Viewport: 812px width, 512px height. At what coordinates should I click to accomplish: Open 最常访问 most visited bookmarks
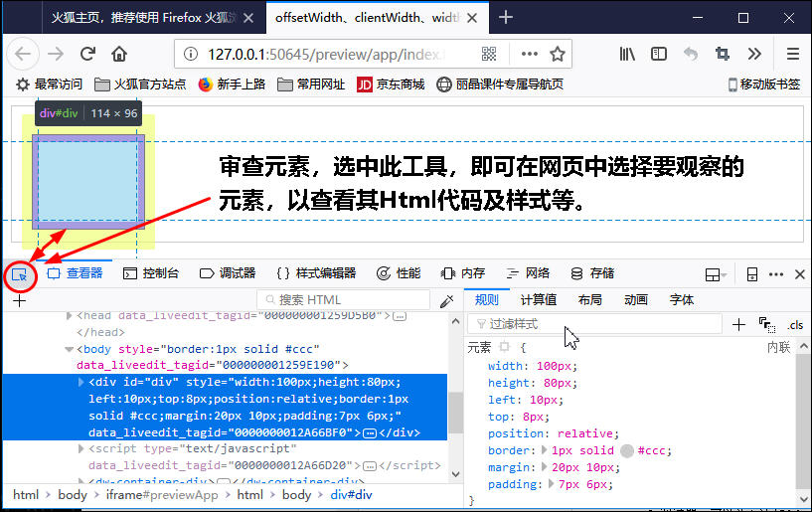point(49,84)
